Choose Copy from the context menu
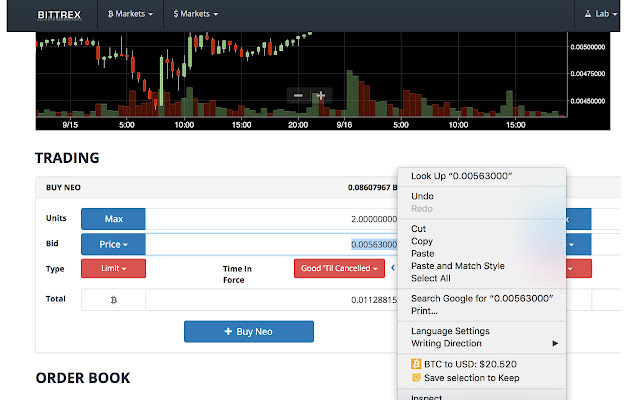The width and height of the screenshot is (640, 400). point(482,241)
